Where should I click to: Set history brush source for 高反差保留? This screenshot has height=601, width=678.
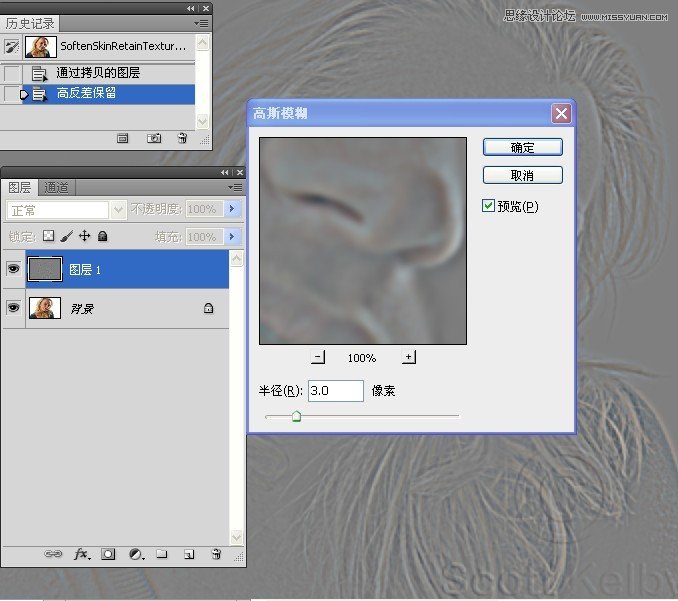pyautogui.click(x=12, y=94)
